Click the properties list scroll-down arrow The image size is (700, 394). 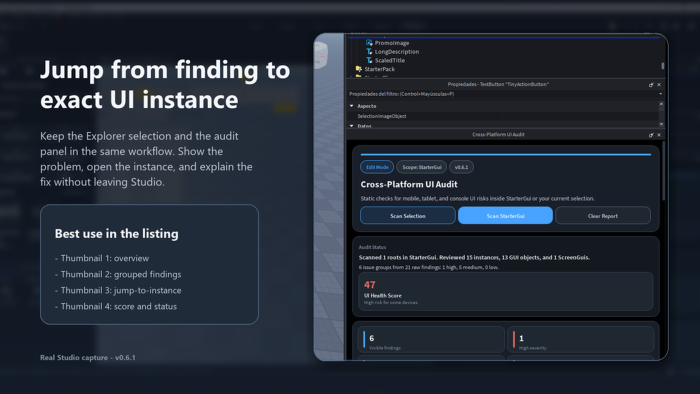(x=661, y=124)
